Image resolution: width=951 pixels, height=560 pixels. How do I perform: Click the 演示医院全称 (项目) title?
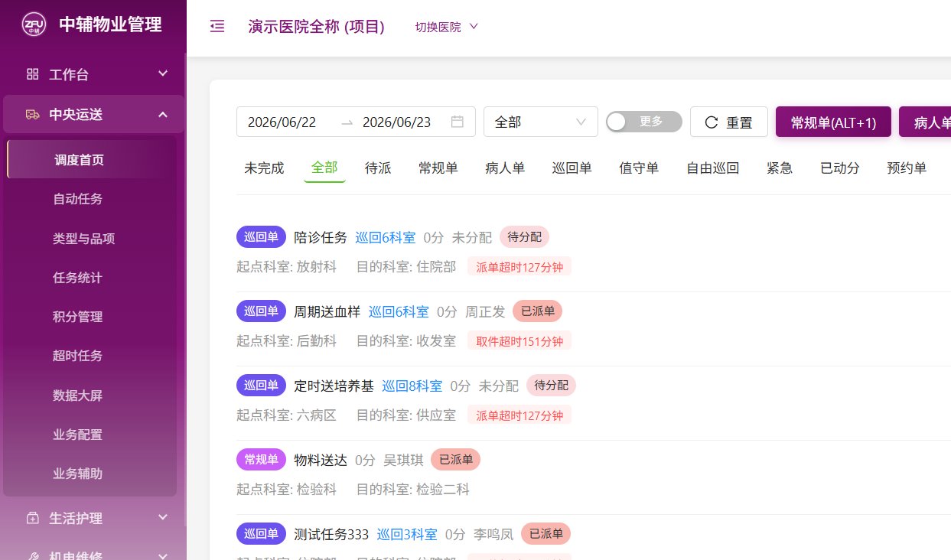(x=316, y=27)
